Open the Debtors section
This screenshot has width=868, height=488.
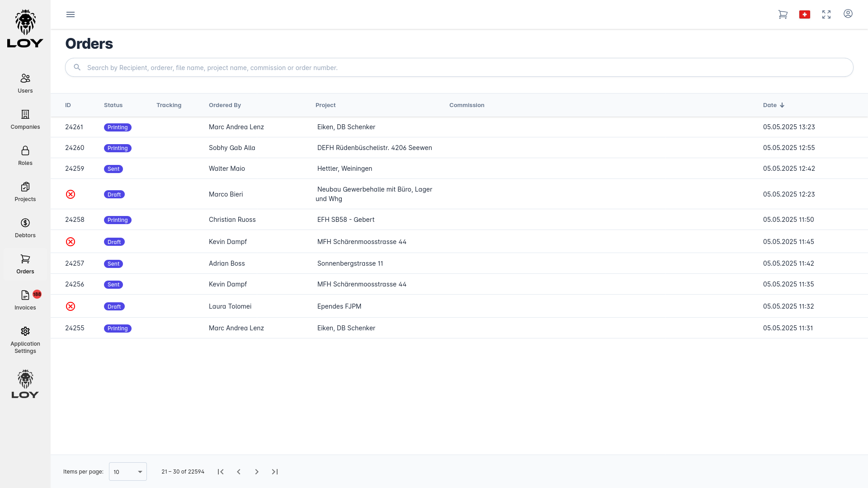25,227
